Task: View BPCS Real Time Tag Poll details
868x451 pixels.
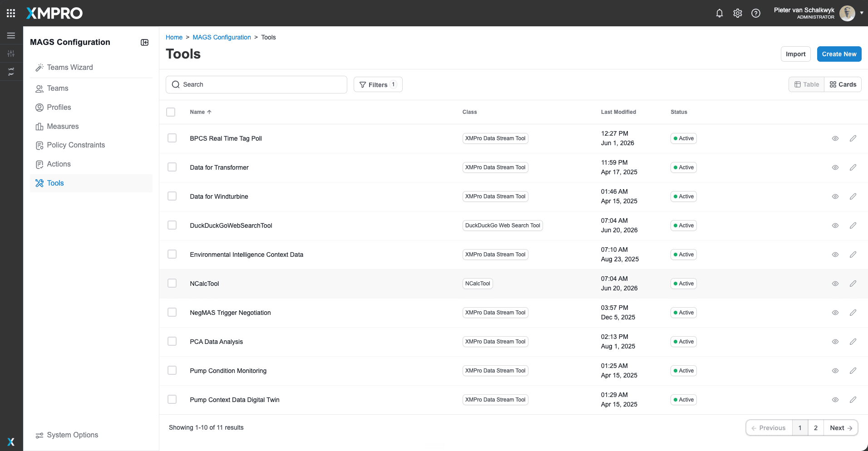Action: (835, 138)
